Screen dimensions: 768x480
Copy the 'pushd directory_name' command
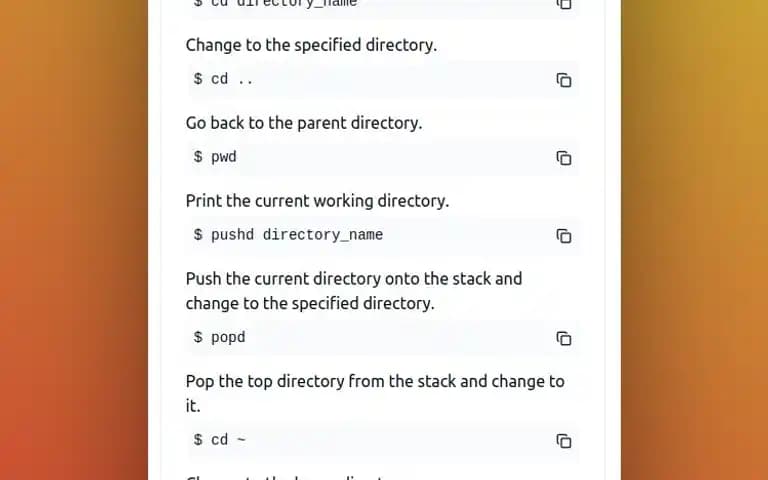click(x=564, y=236)
